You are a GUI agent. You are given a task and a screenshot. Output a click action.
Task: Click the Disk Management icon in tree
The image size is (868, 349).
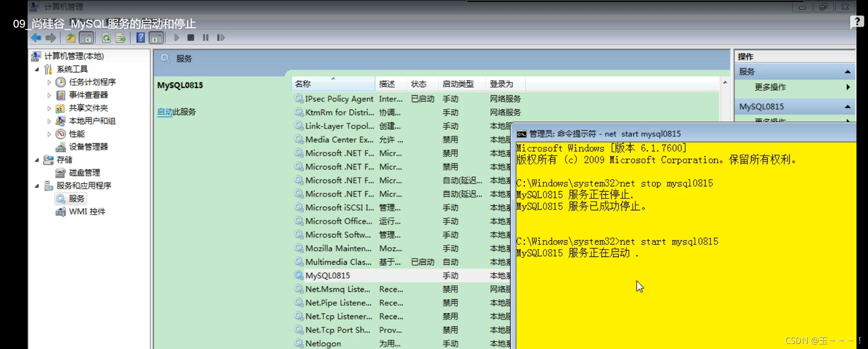[x=60, y=173]
